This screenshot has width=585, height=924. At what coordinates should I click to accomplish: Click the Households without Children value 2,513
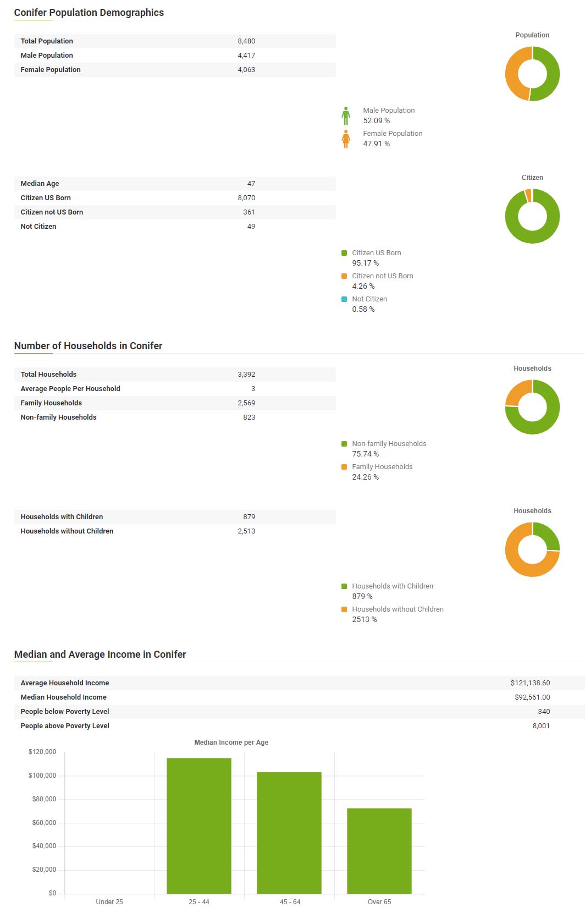[x=246, y=531]
